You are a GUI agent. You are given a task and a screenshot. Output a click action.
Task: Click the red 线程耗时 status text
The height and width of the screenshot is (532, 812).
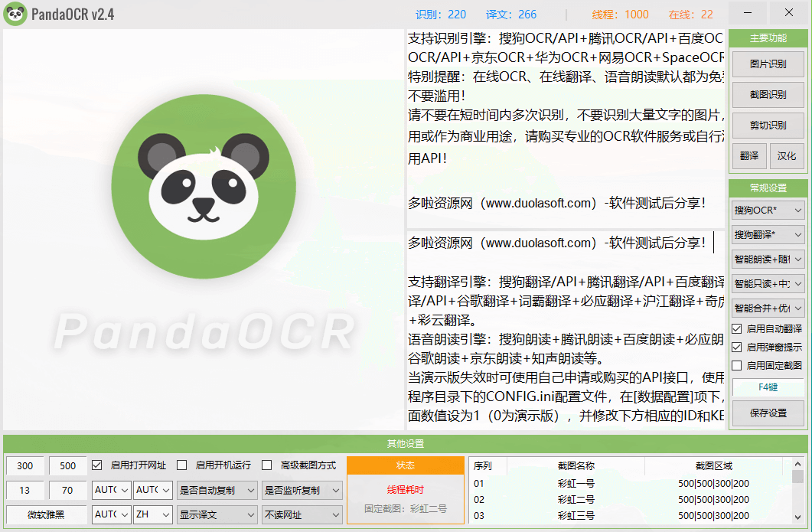(406, 490)
